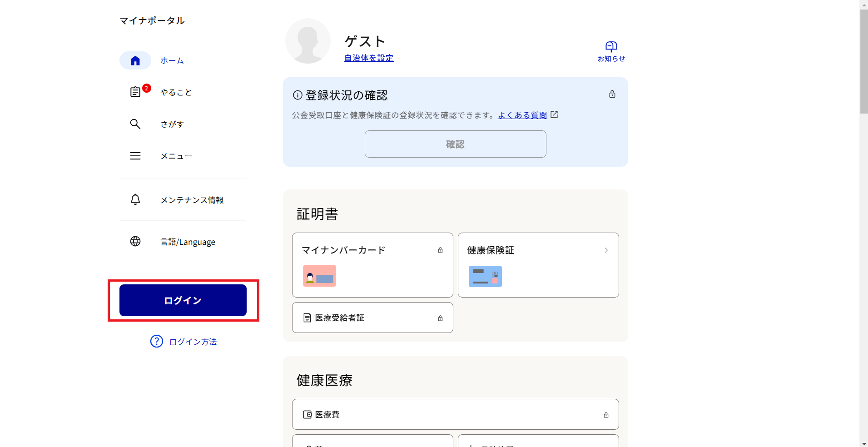
Task: Click the question mark icon beside ログイン方法
Action: [x=156, y=341]
